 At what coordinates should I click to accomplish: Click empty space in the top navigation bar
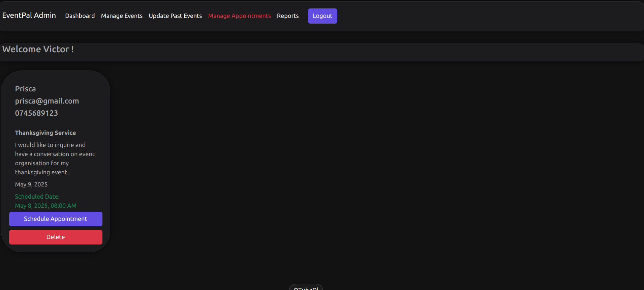(x=472, y=16)
